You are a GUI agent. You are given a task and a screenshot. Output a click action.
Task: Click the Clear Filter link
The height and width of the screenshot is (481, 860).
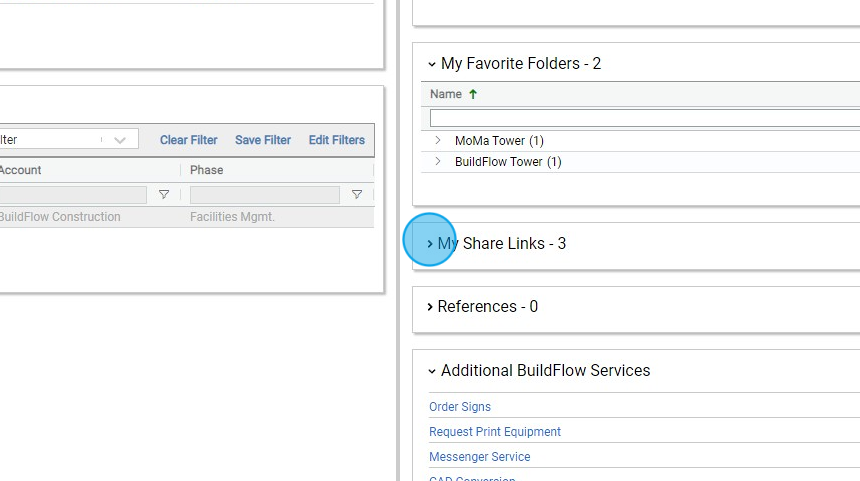coord(188,140)
